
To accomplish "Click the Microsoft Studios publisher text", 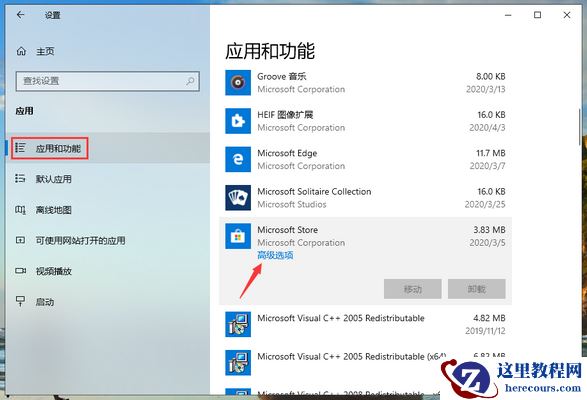I will coord(292,204).
